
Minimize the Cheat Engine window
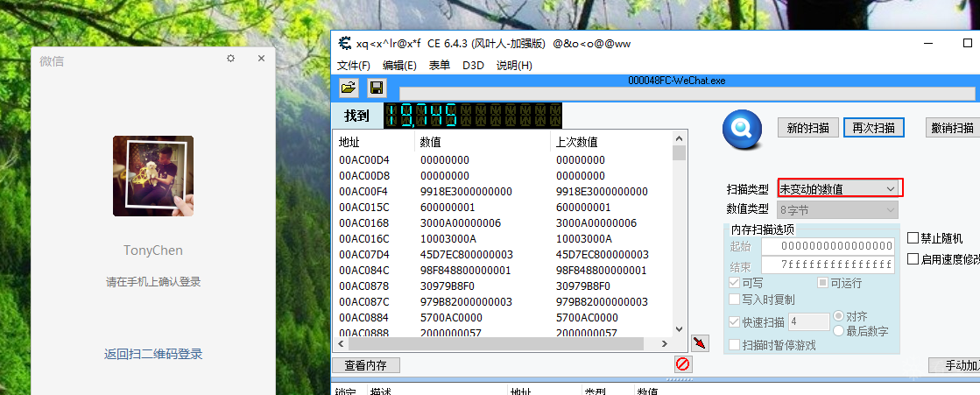(x=930, y=43)
